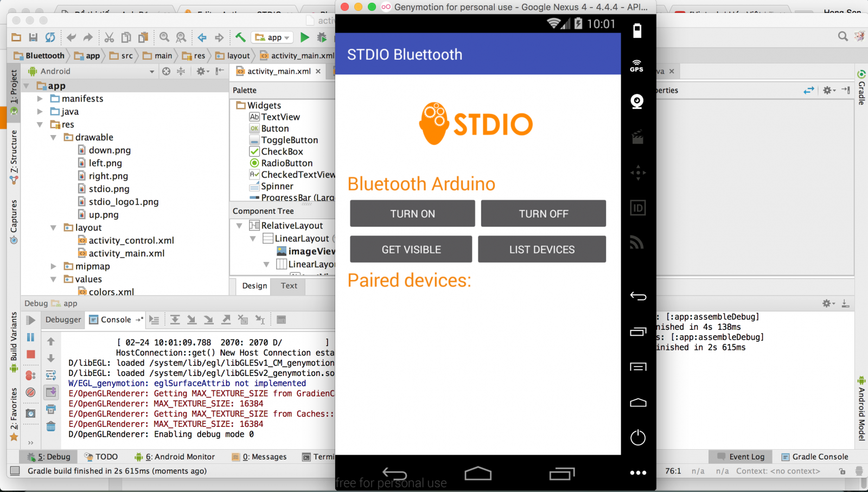868x492 pixels.
Task: Click the clear all trash icon in the console
Action: pyautogui.click(x=51, y=426)
